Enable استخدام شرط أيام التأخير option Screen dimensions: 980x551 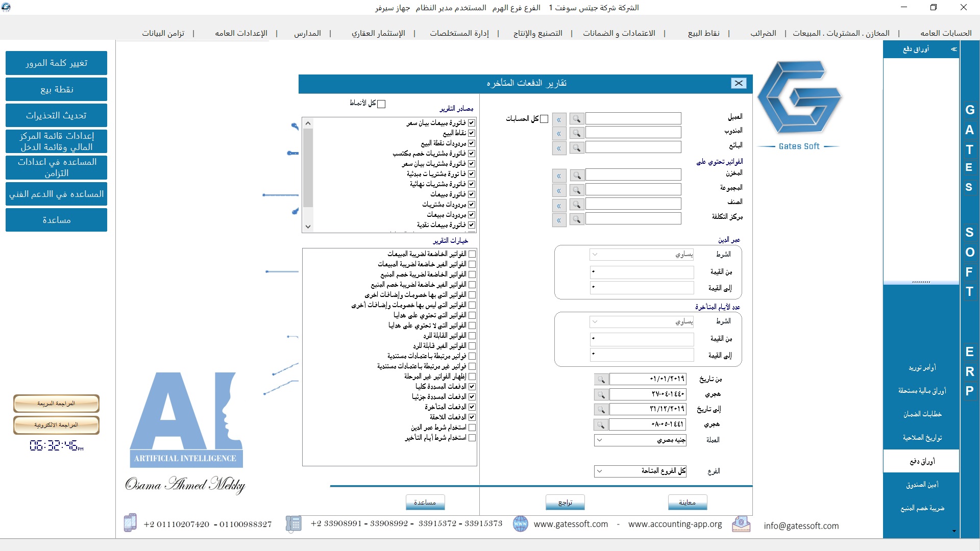point(472,437)
